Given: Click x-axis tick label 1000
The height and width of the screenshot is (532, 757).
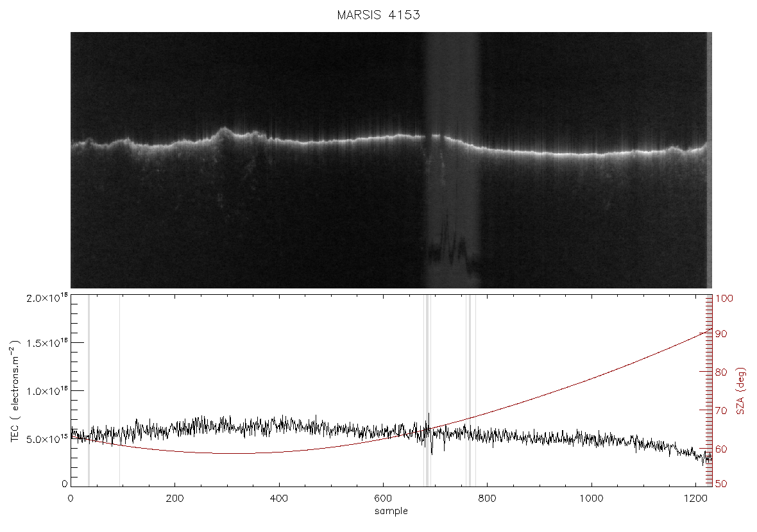Looking at the screenshot, I should click(x=591, y=498).
